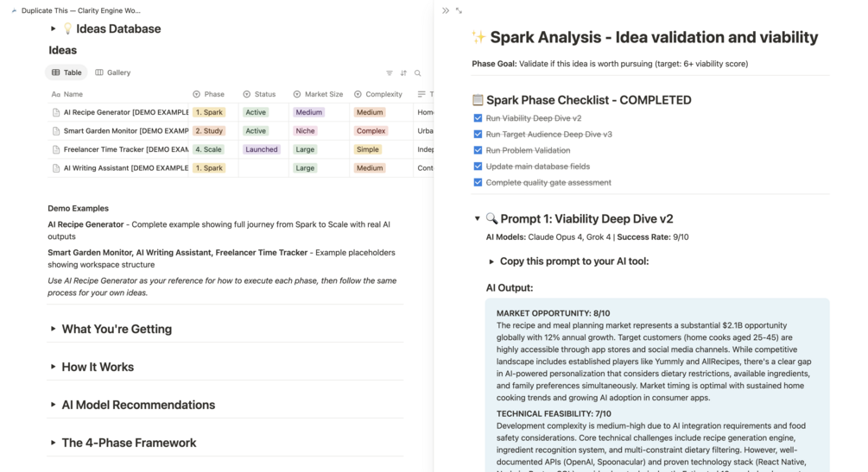Uncheck Run Viability Deep Dive v2
Screen dimensions: 868x472
pyautogui.click(x=478, y=118)
